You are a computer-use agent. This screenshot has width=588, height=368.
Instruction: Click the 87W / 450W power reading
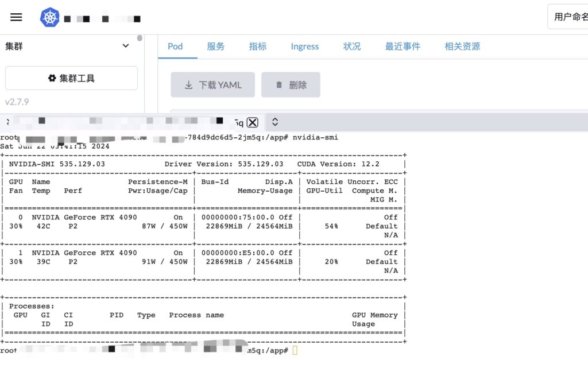tap(165, 226)
